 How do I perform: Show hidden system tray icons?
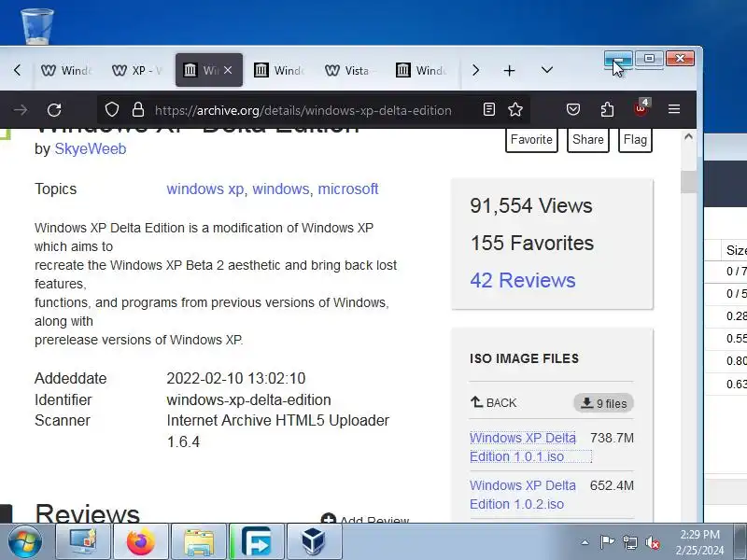coord(585,542)
